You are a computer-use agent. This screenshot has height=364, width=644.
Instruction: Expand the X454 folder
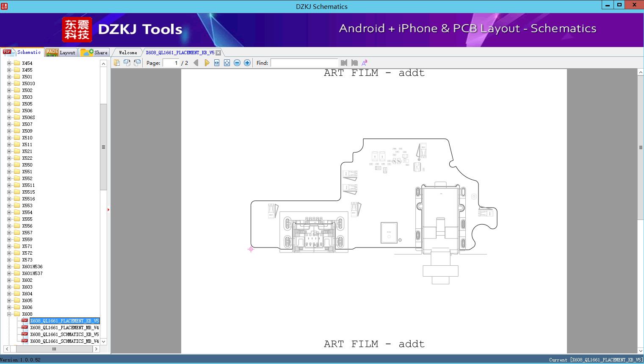9,63
